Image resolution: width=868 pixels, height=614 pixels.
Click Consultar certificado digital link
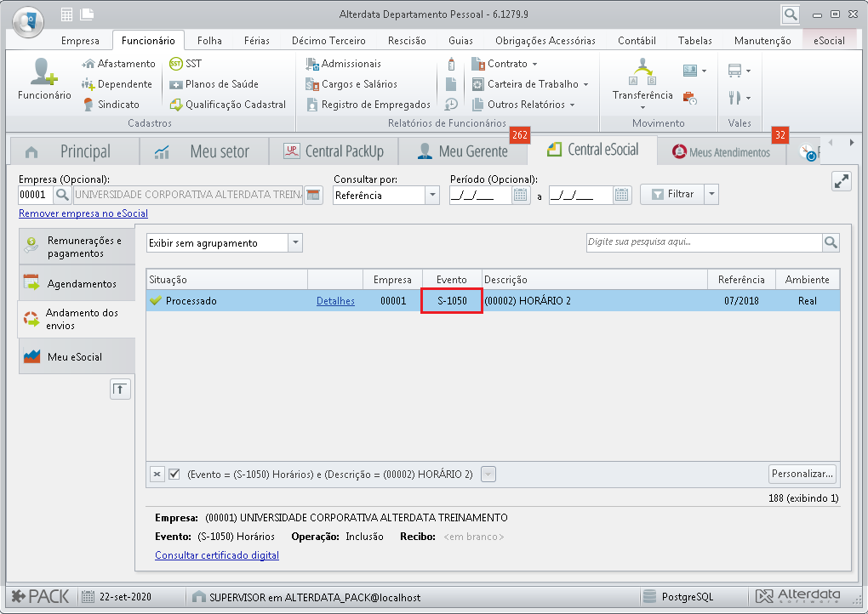point(217,554)
